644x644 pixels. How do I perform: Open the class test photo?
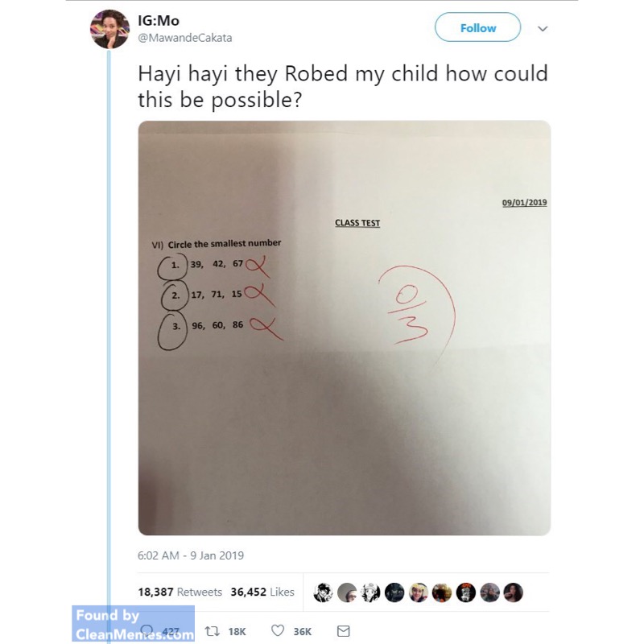pyautogui.click(x=345, y=328)
